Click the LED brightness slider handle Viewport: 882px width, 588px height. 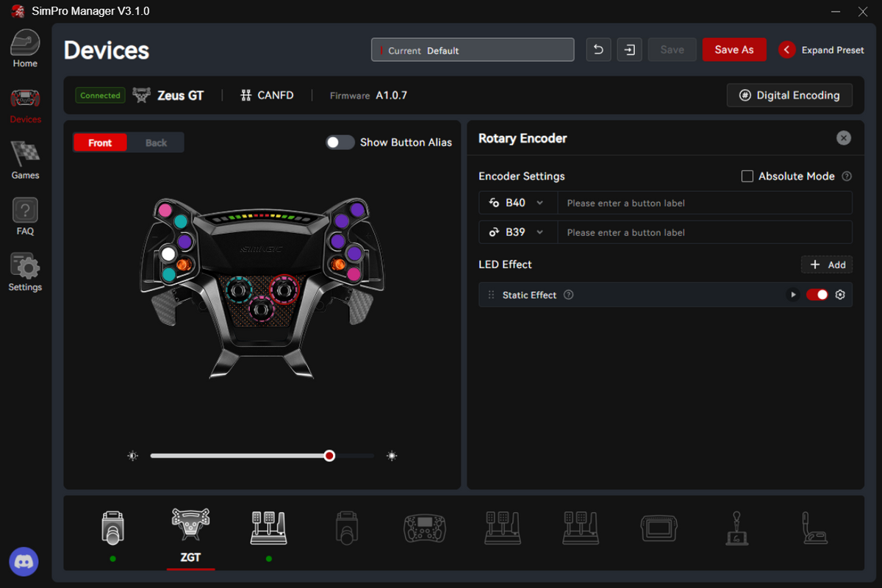click(x=329, y=456)
